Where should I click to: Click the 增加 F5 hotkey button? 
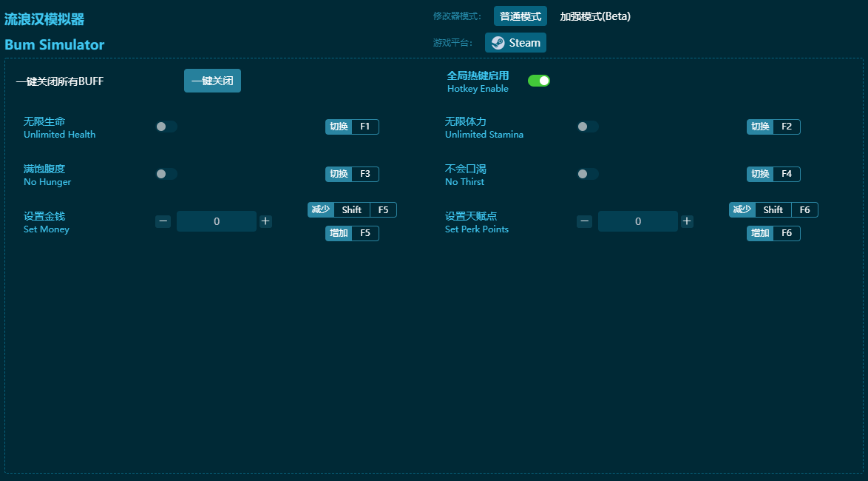pyautogui.click(x=352, y=233)
